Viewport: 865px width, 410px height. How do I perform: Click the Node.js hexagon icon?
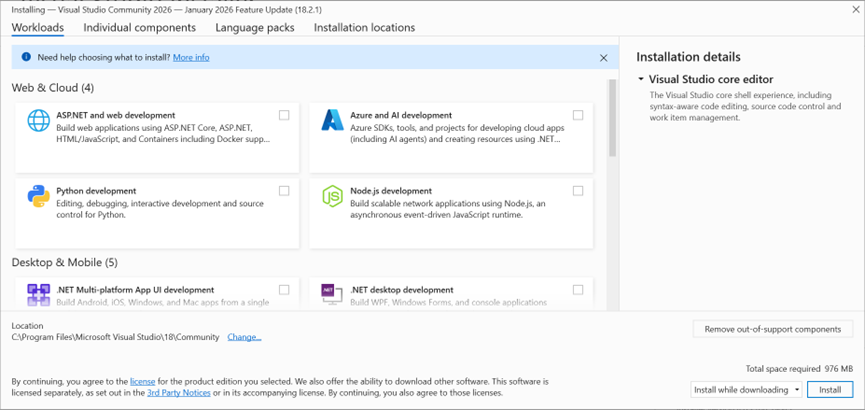(333, 196)
